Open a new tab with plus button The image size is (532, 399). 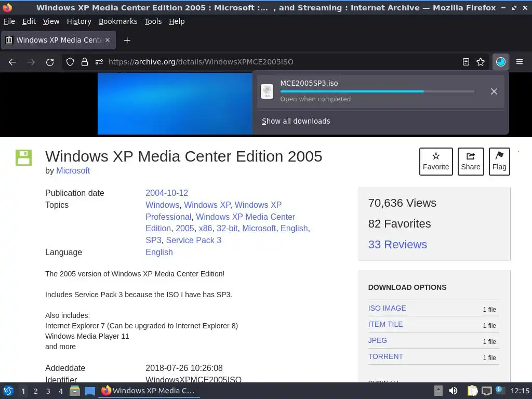click(127, 41)
